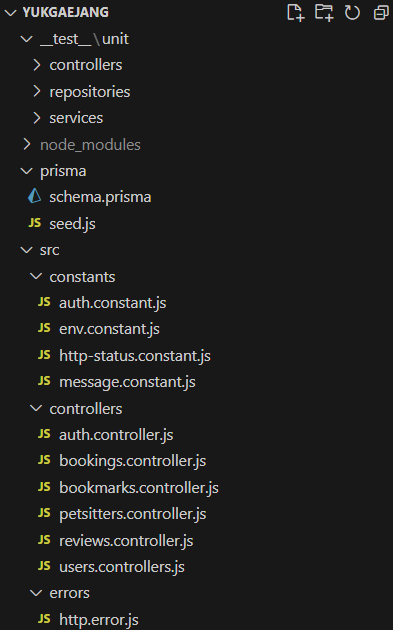Select the constants folder label

click(82, 276)
